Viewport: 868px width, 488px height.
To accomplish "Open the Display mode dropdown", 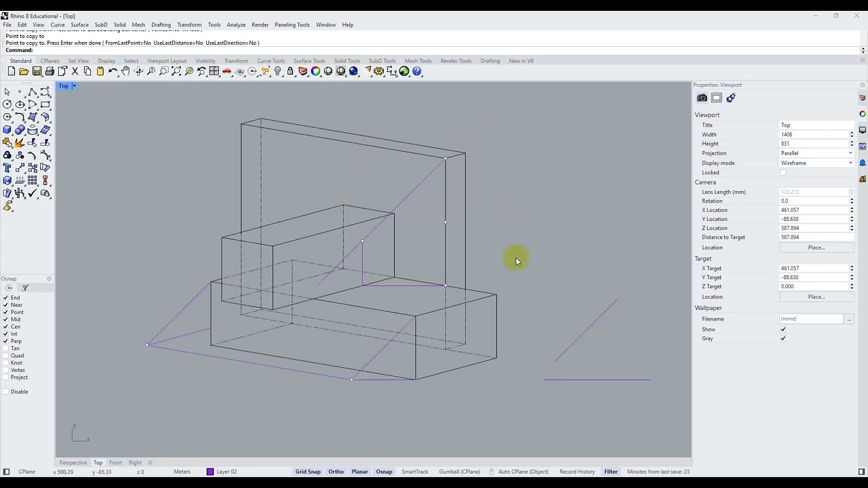I will (x=816, y=163).
